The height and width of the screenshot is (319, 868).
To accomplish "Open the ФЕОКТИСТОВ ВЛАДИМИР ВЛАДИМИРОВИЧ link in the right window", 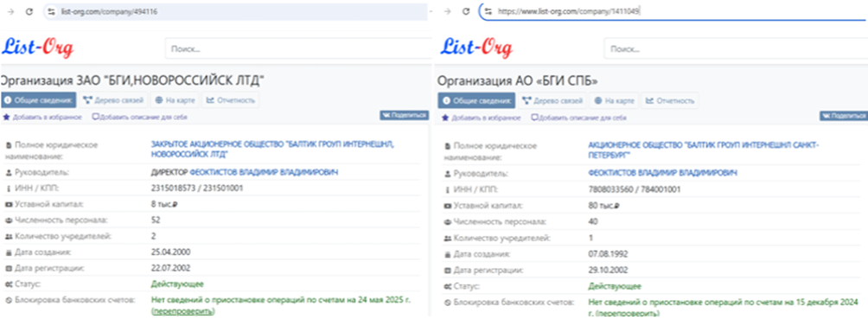I will tap(662, 174).
